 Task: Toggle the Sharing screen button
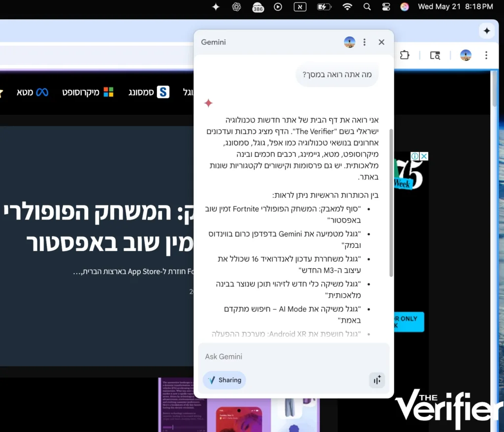[x=224, y=380]
